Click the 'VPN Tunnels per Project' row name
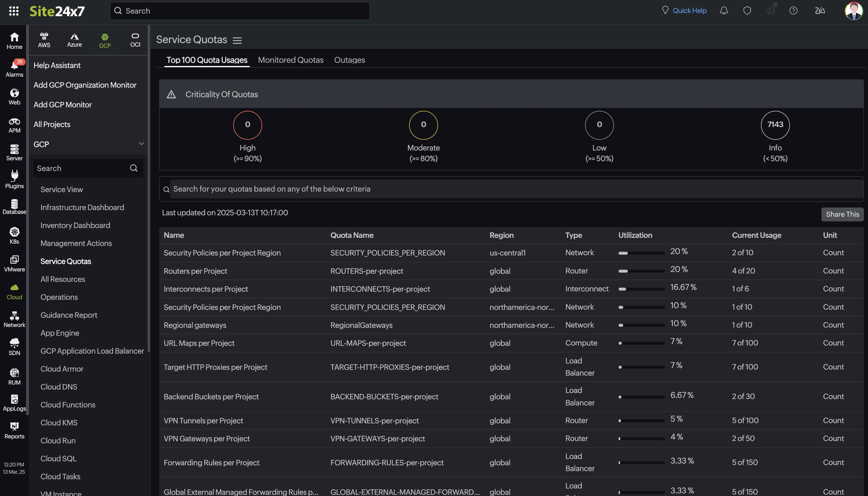 point(203,421)
